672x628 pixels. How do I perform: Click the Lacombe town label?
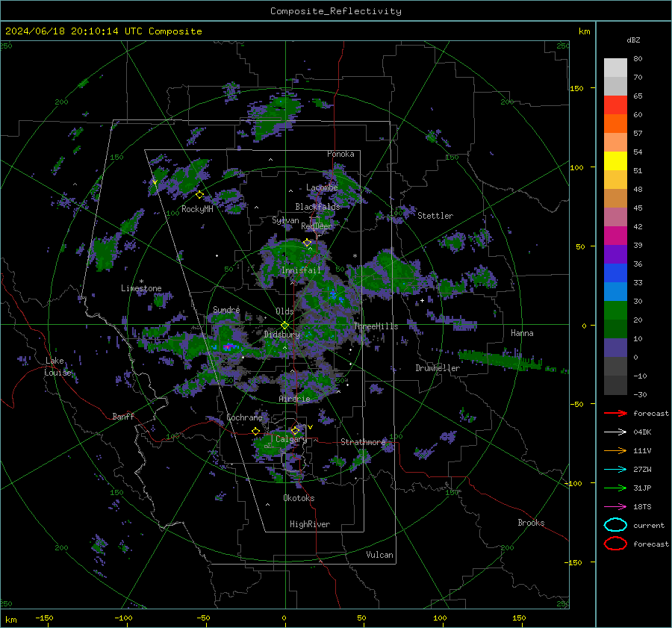click(x=322, y=187)
